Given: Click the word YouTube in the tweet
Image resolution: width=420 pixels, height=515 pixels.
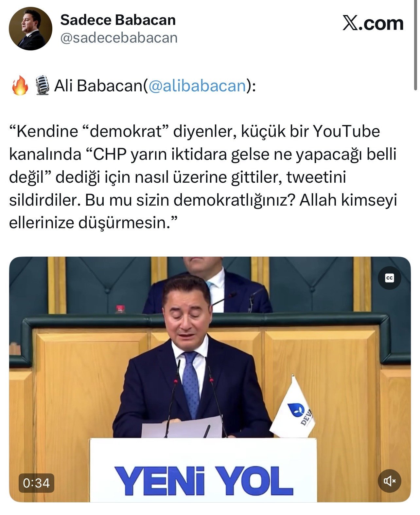Looking at the screenshot, I should click(x=346, y=132).
